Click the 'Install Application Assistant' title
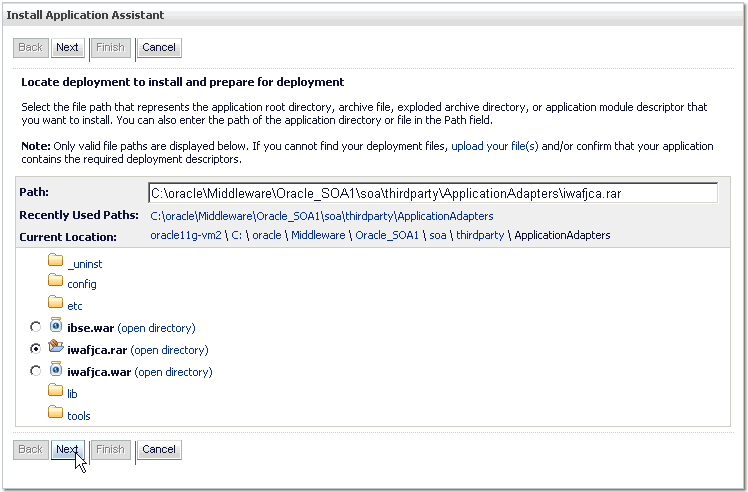 click(x=85, y=15)
